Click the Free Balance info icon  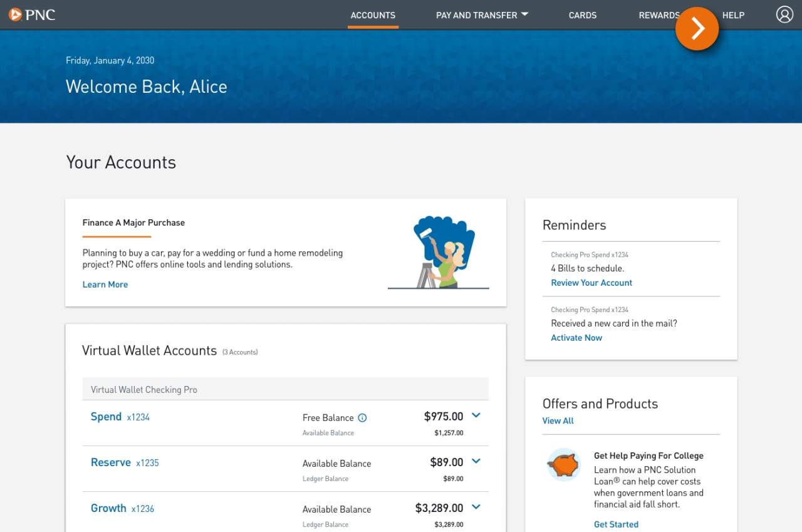click(x=363, y=417)
